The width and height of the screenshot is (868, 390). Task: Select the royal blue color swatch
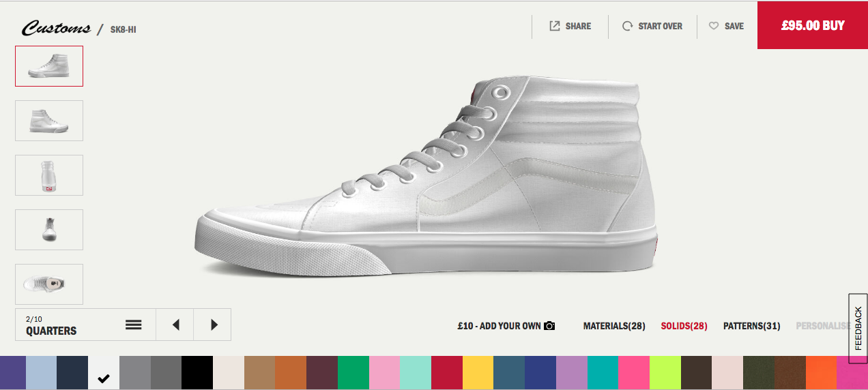tap(540, 373)
